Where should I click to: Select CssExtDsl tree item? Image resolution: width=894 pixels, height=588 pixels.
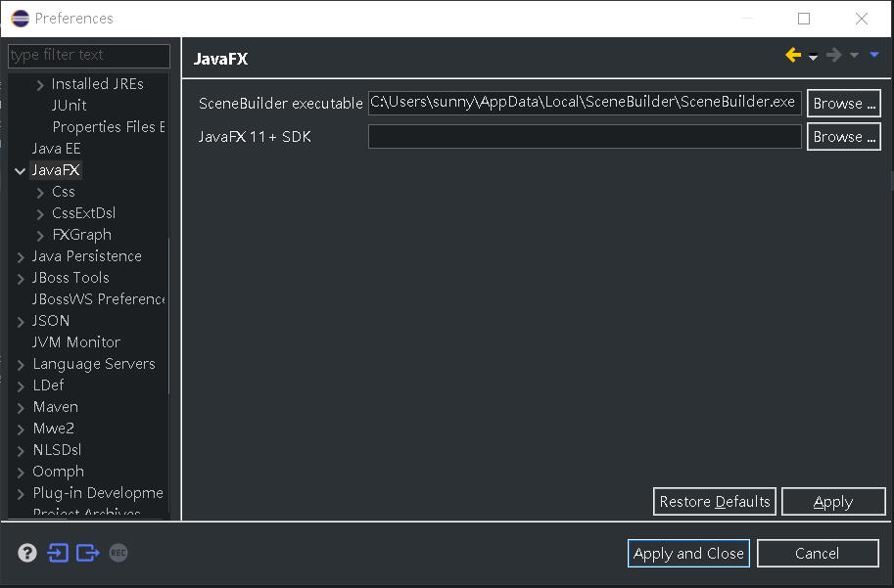click(84, 213)
